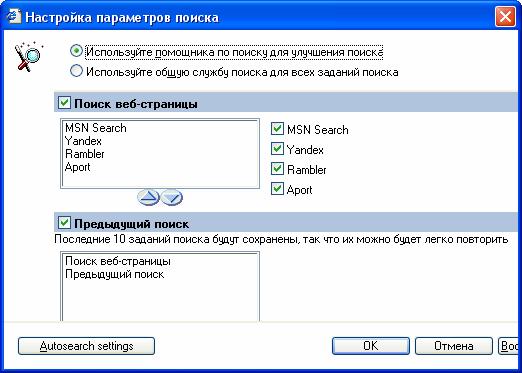Click the move down arrow button
This screenshot has width=522, height=373.
(x=172, y=197)
